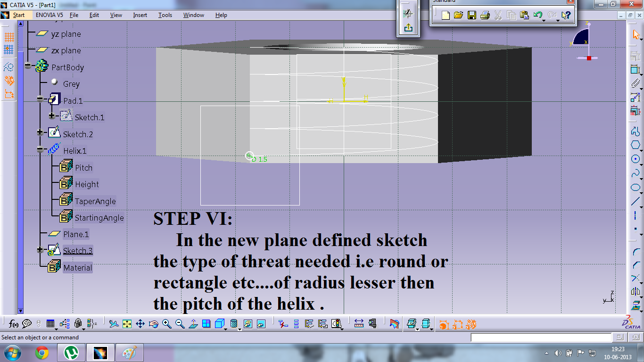Screen dimensions: 644x362
Task: Click the Zoom Out magnifier
Action: click(180, 324)
